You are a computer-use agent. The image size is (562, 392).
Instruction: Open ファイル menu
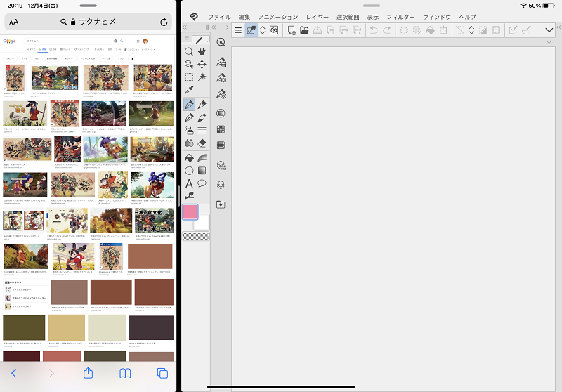(219, 17)
